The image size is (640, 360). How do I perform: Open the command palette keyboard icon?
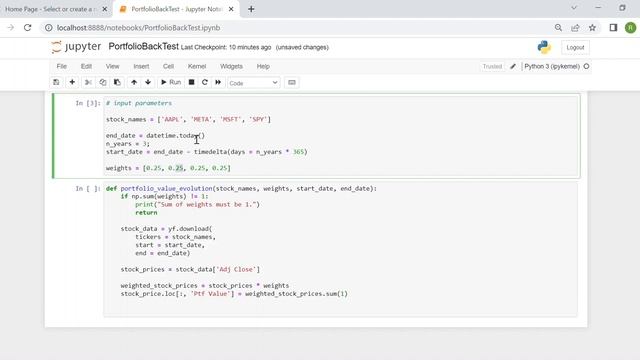[291, 82]
